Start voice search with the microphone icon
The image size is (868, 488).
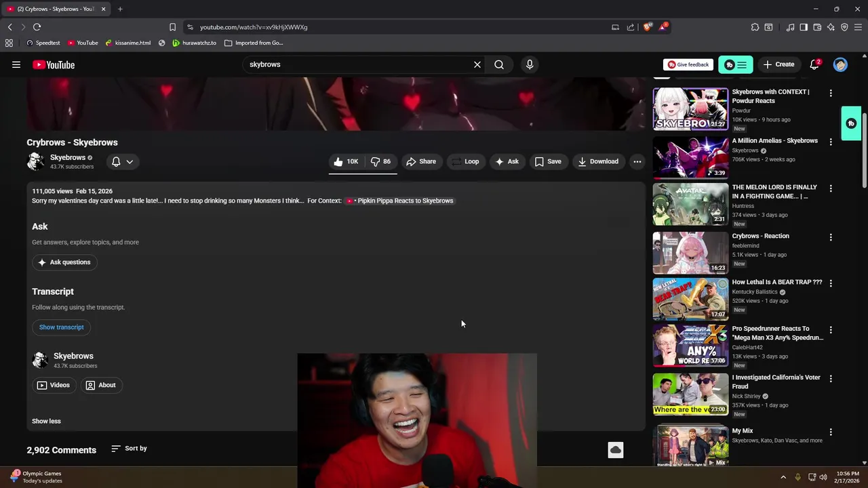(x=530, y=64)
